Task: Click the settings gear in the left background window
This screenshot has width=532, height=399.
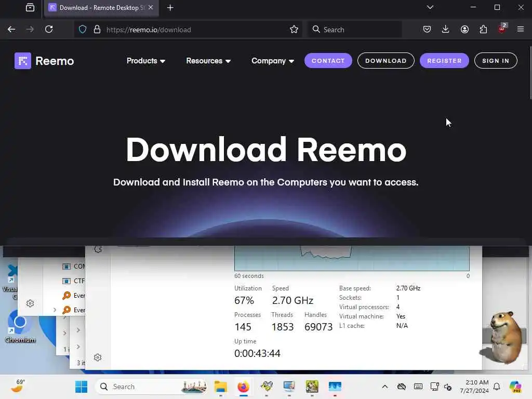Action: coord(30,303)
